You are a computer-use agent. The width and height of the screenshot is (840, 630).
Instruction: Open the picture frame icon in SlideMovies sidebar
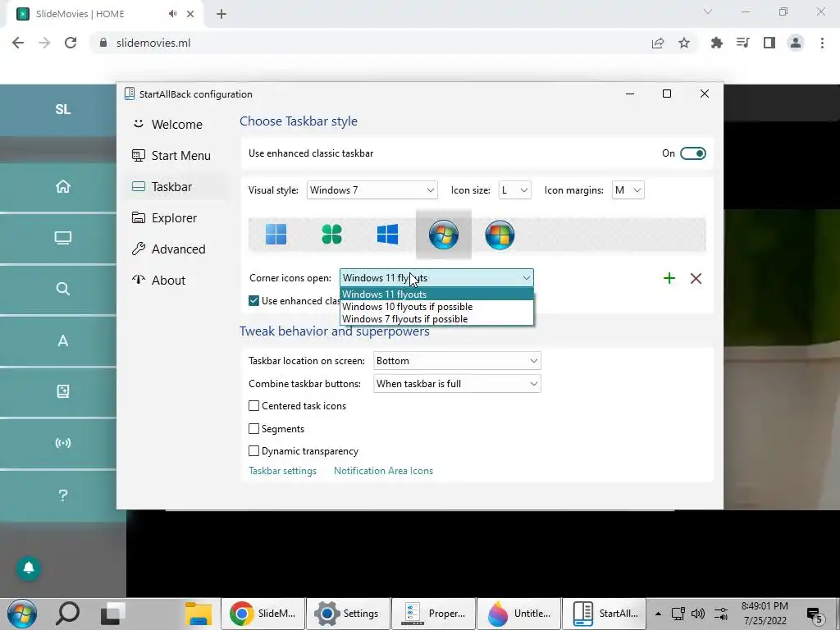click(62, 391)
